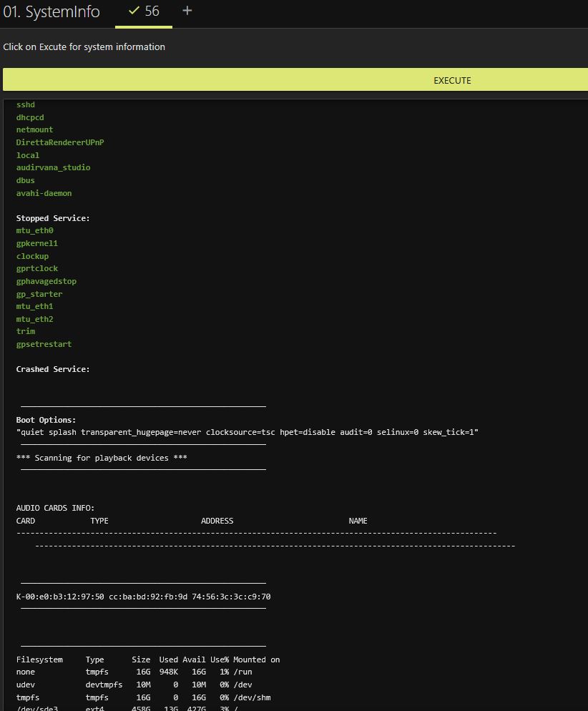The height and width of the screenshot is (711, 588).
Task: Click the Filesystem column header
Action: pos(39,659)
